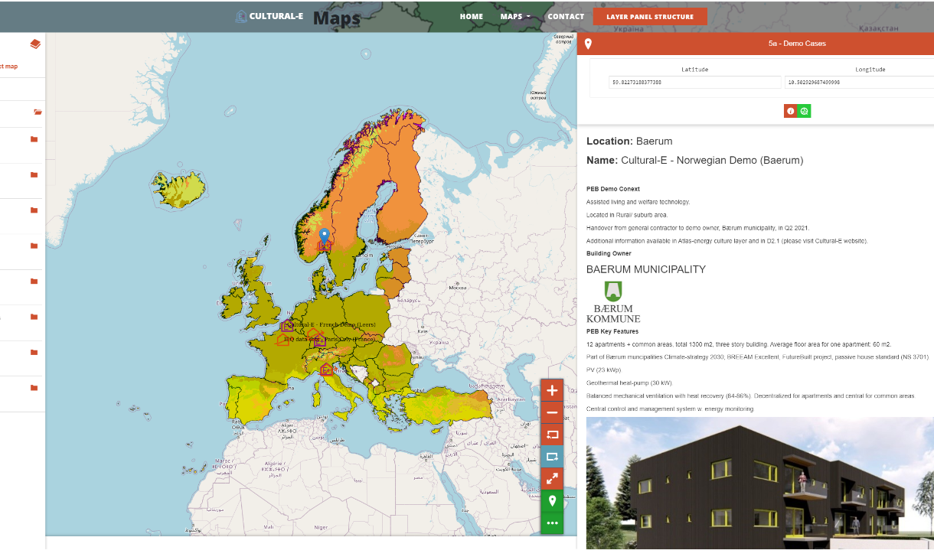Click the green globe search icon
The width and height of the screenshot is (934, 560).
pos(804,111)
